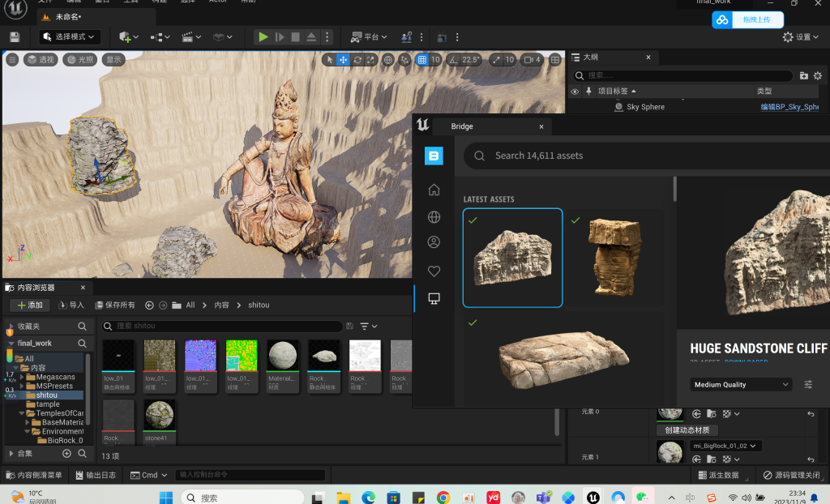Open the play options three-dot menu
The height and width of the screenshot is (504, 830).
[327, 37]
